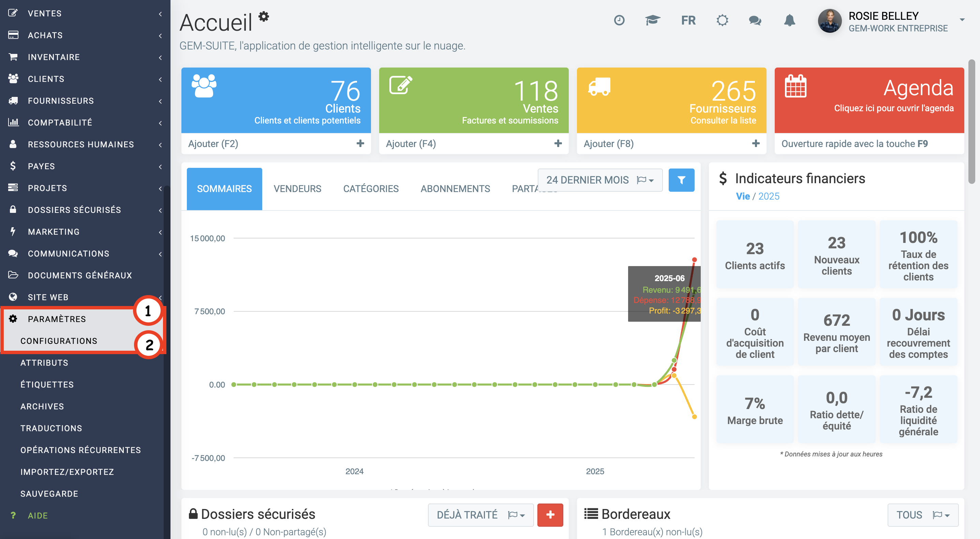Click the blue filter funnel button
Viewport: 980px width, 539px height.
[681, 180]
